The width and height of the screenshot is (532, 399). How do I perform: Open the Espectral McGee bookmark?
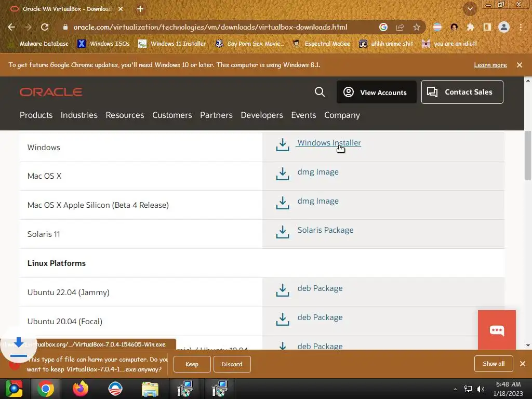point(321,44)
